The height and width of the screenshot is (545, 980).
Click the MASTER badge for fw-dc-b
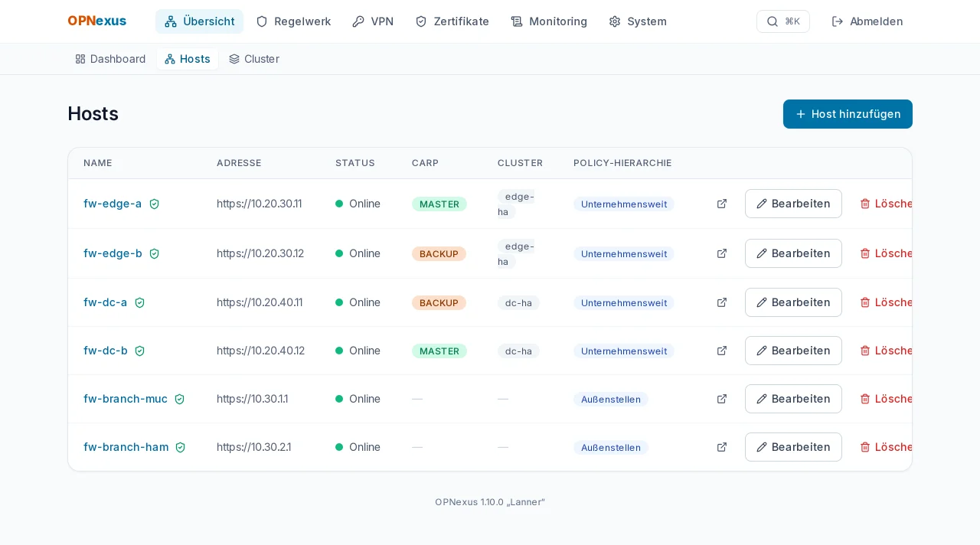(x=439, y=351)
